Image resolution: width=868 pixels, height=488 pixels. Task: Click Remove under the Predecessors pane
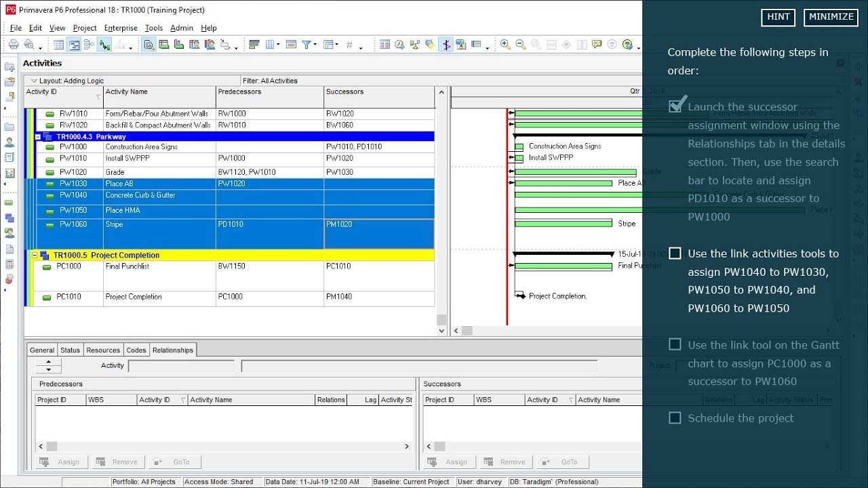click(x=117, y=462)
